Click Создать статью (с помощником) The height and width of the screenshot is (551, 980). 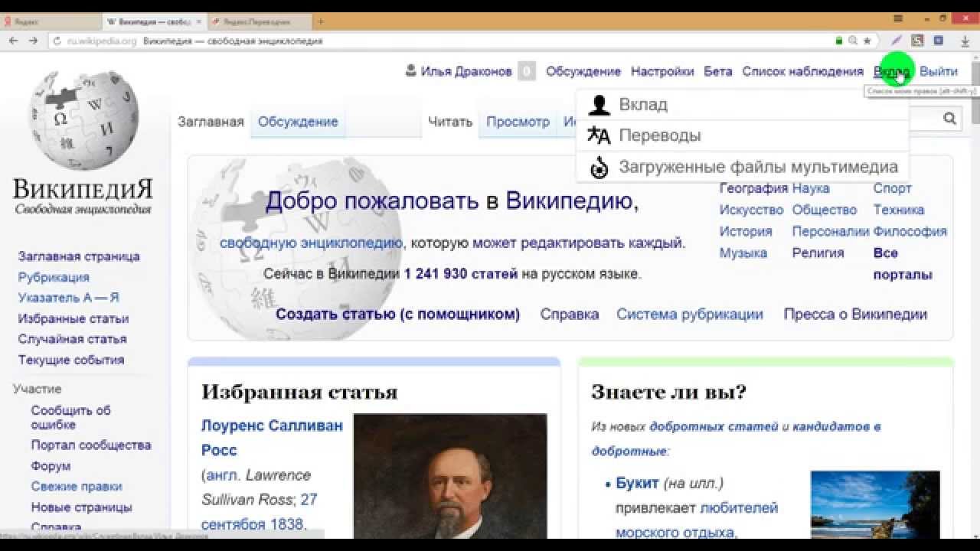coord(397,314)
